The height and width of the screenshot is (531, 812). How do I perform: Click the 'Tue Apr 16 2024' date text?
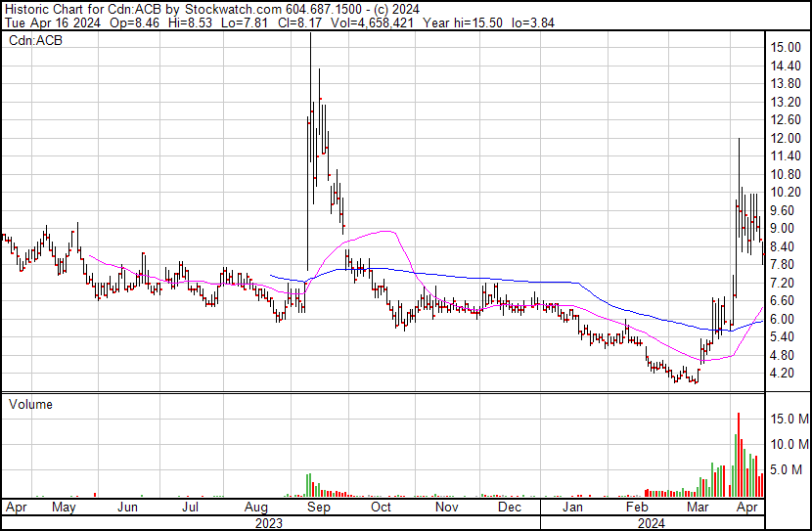(52, 22)
